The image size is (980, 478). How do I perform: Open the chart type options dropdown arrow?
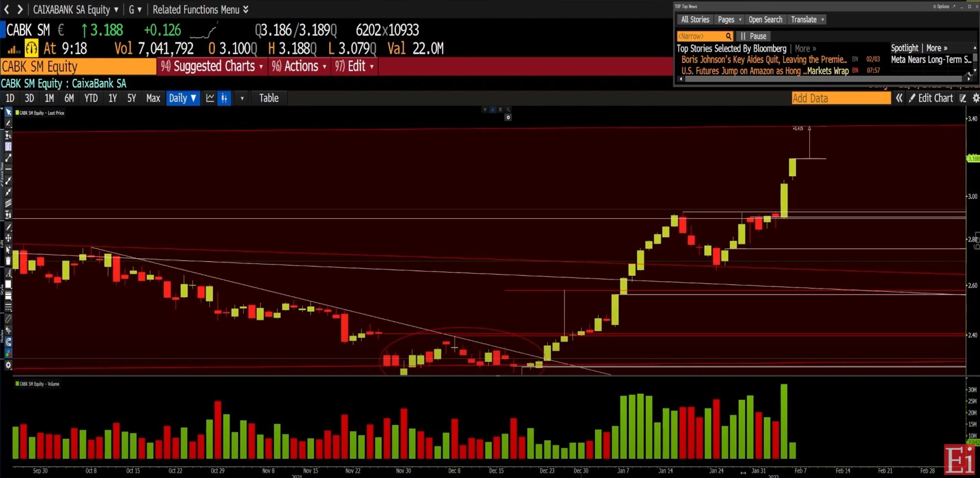(x=242, y=98)
